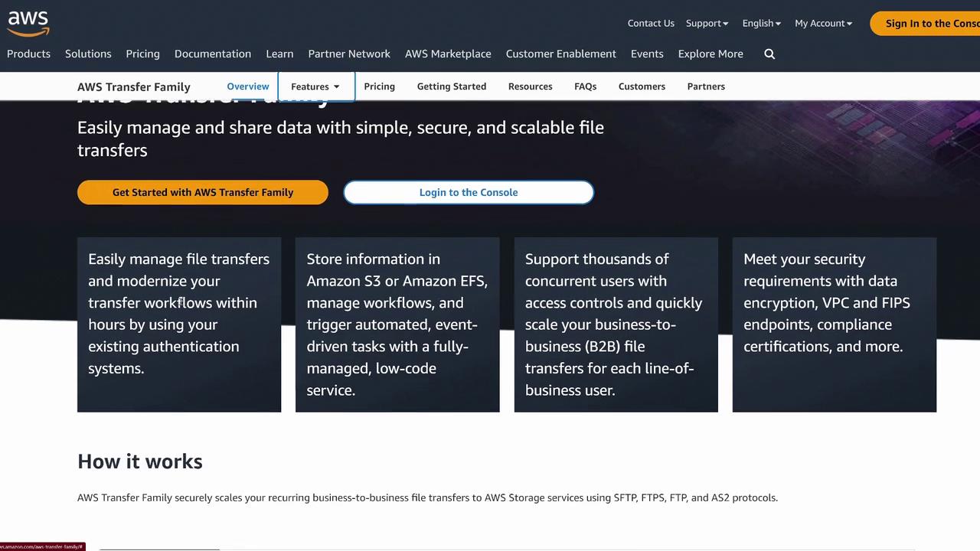Click Sign In to the Console button

click(x=925, y=23)
